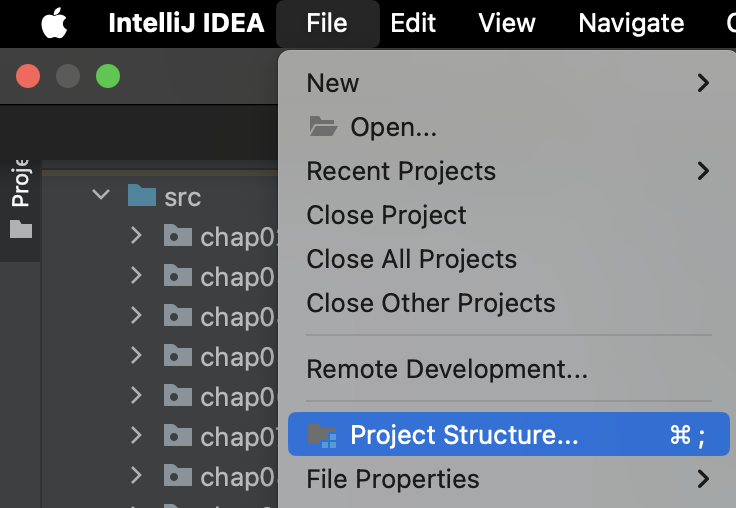The height and width of the screenshot is (508, 736).
Task: Collapse the src folder tree node
Action: (101, 195)
